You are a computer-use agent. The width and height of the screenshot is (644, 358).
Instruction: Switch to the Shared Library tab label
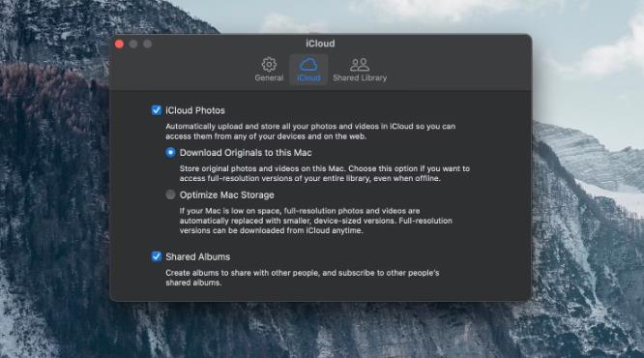coord(360,77)
